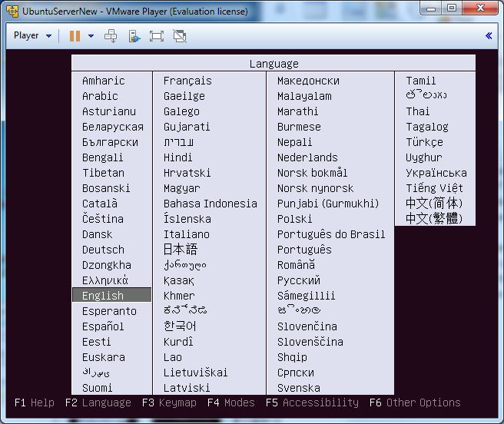Viewport: 504px width, 424px height.
Task: Click the double-chevron collapse toolbar icon
Action: [x=489, y=36]
